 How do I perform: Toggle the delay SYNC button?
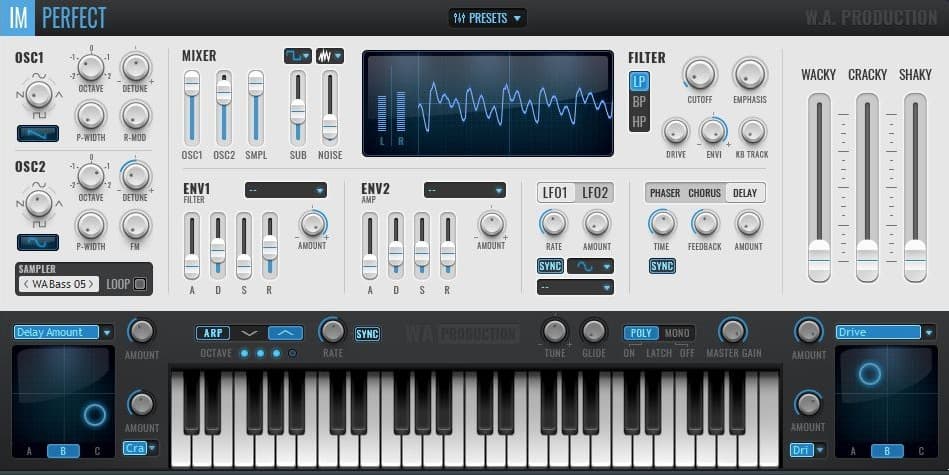662,266
